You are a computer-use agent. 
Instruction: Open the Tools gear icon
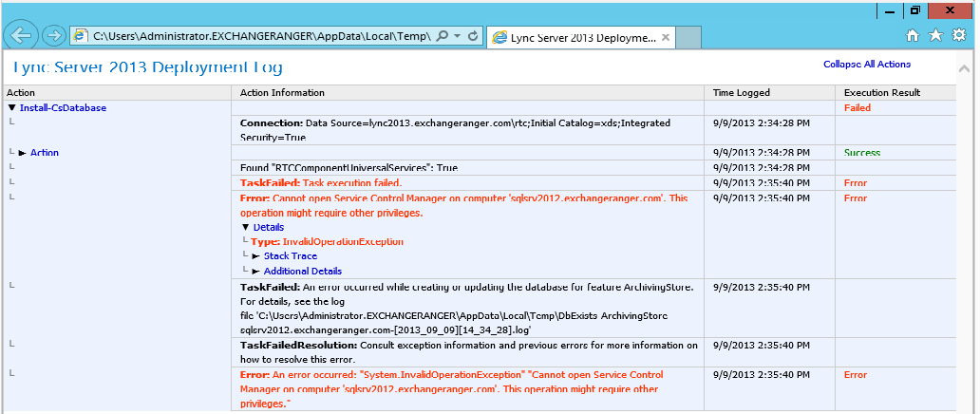[959, 36]
